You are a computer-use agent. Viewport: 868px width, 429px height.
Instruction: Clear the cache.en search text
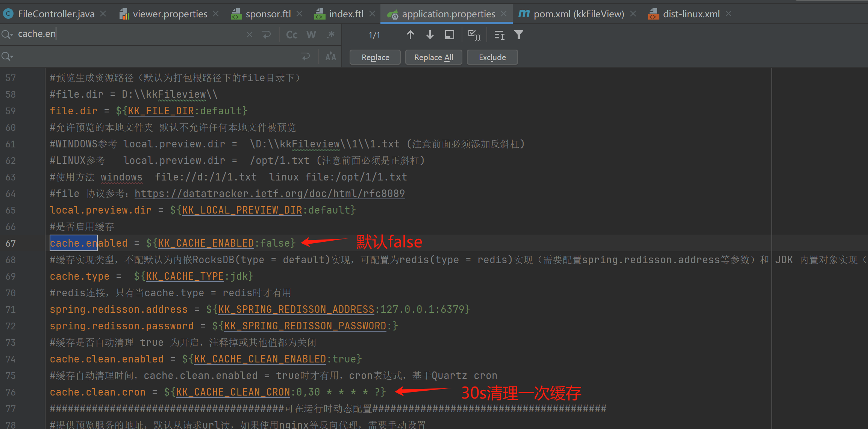tap(249, 35)
